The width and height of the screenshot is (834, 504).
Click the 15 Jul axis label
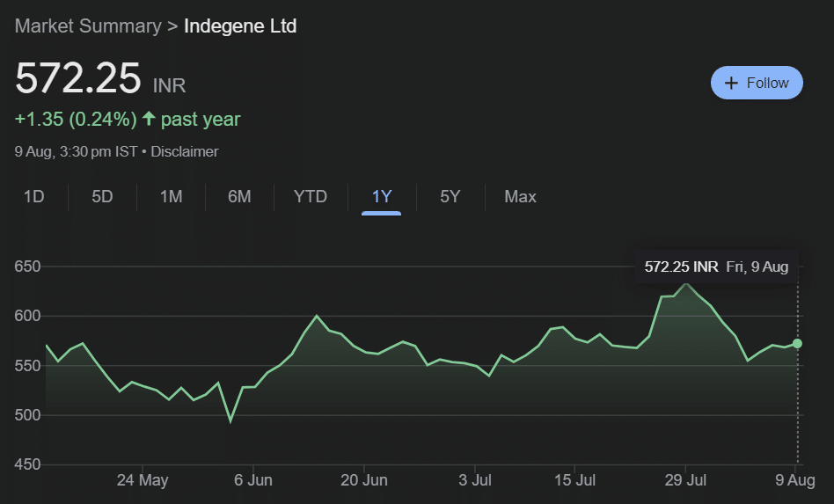575,480
